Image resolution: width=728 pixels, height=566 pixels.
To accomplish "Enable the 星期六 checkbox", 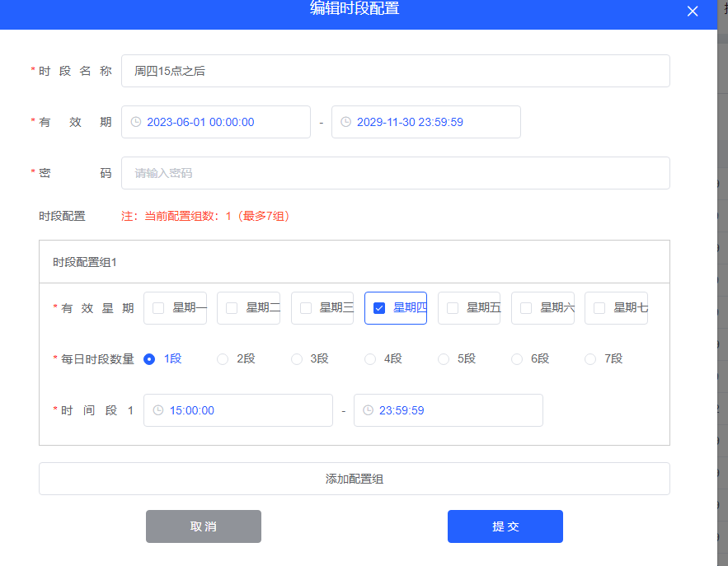I will click(x=526, y=308).
